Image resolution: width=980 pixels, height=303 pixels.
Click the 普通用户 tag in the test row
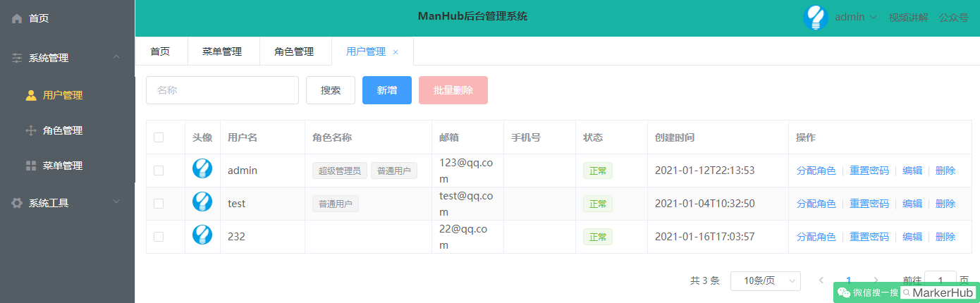click(x=336, y=204)
